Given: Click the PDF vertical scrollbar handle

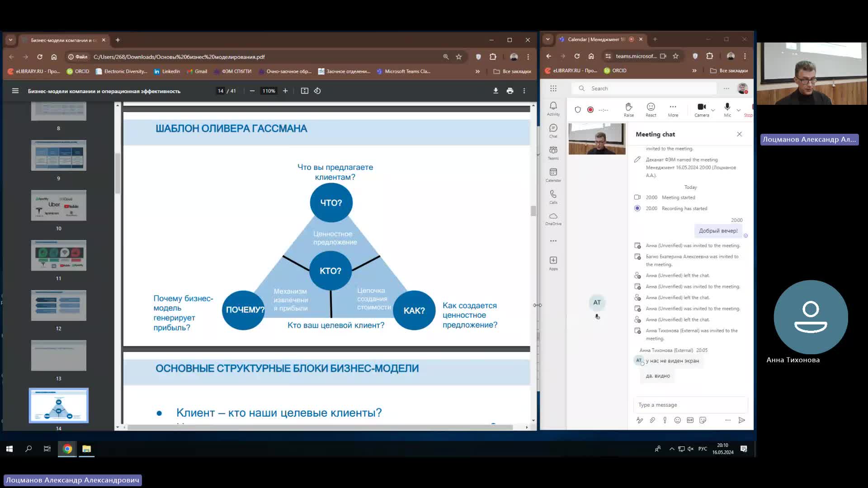Looking at the screenshot, I should pos(533,211).
